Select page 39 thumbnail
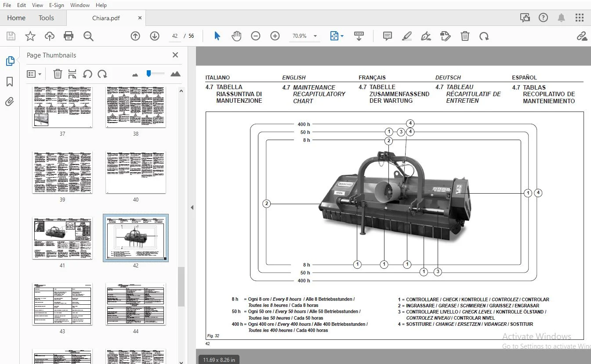 pyautogui.click(x=62, y=173)
